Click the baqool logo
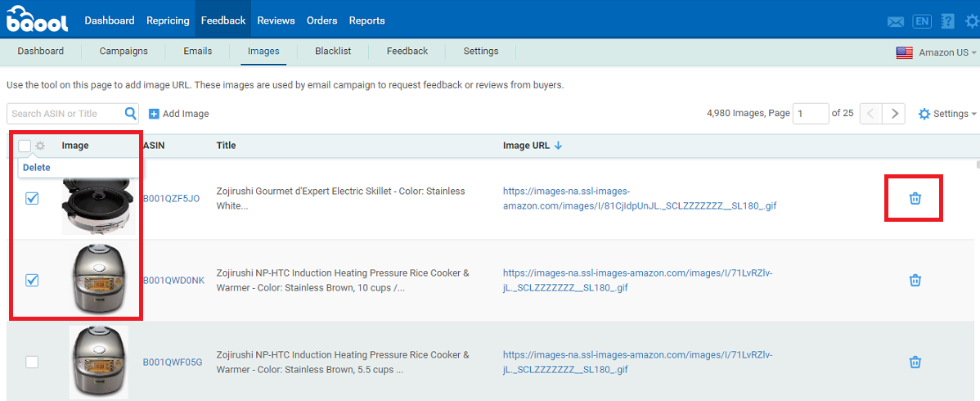This screenshot has height=401, width=980. (x=36, y=20)
